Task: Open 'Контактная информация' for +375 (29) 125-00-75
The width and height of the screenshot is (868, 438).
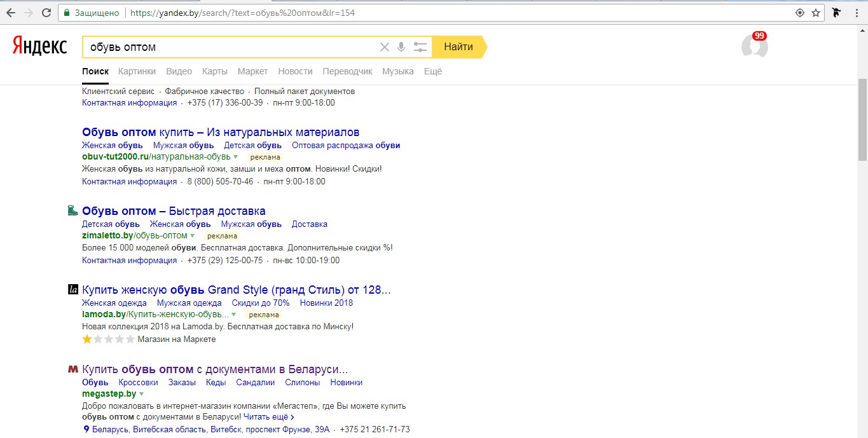Action: click(129, 261)
